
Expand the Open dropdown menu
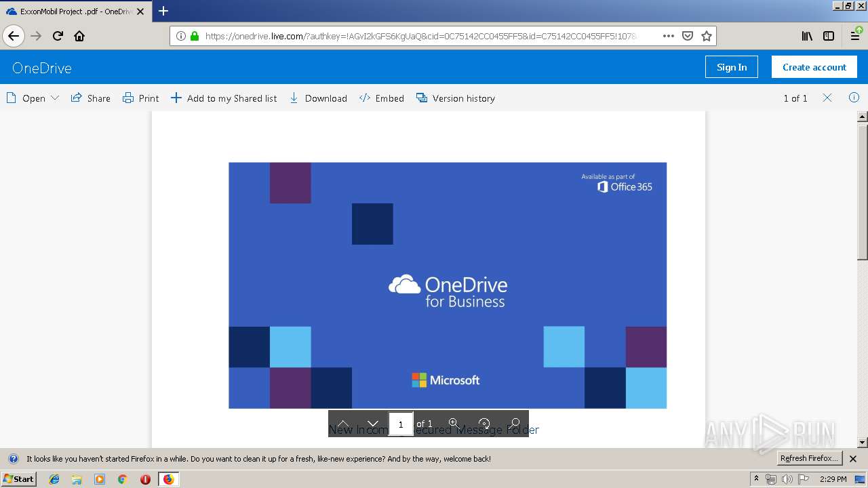(x=33, y=98)
